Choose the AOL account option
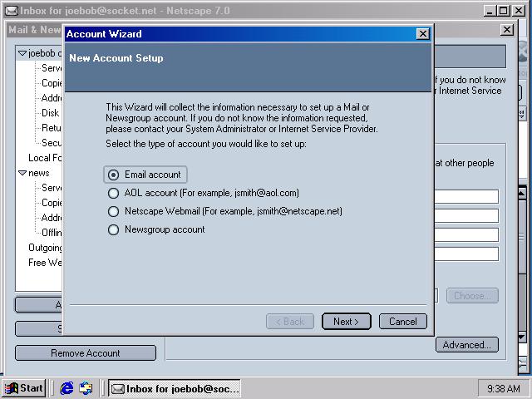The height and width of the screenshot is (399, 532). (x=113, y=193)
